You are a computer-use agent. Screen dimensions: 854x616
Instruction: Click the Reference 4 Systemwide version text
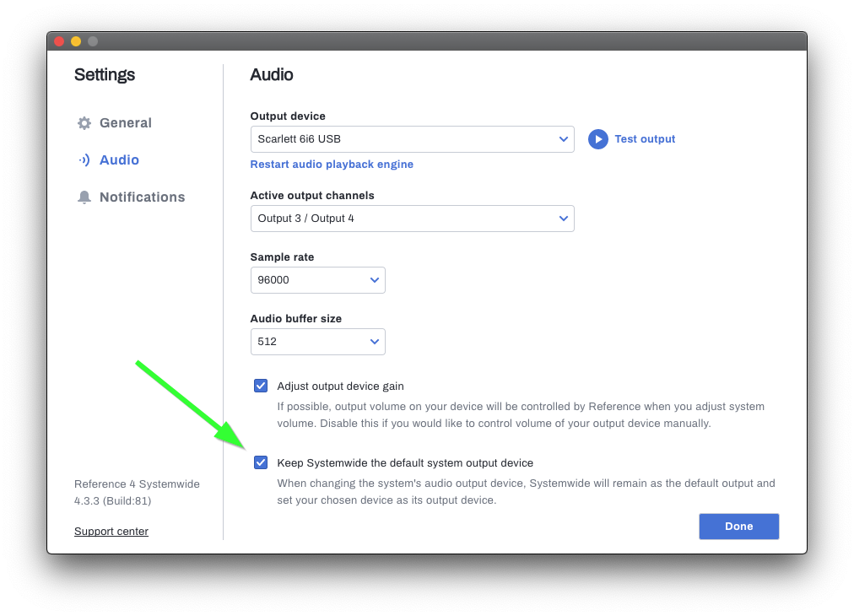(137, 492)
